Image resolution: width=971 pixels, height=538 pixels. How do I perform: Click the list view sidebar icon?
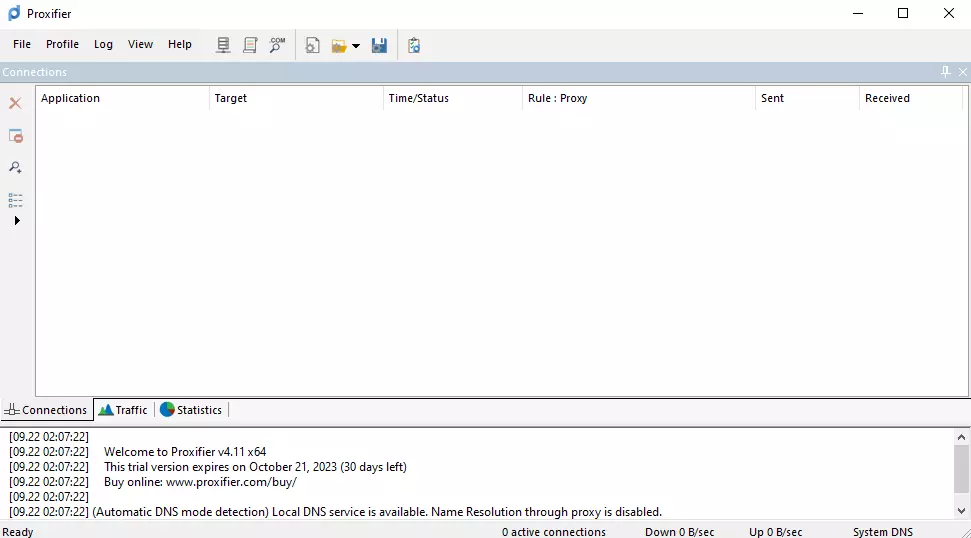15,199
